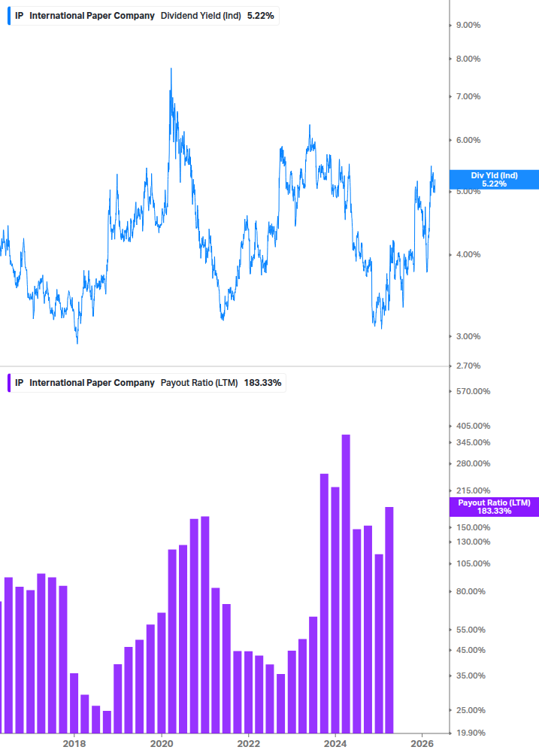Click the 2024 label on the time axis
Screen dimensions: 539x756
(x=335, y=743)
